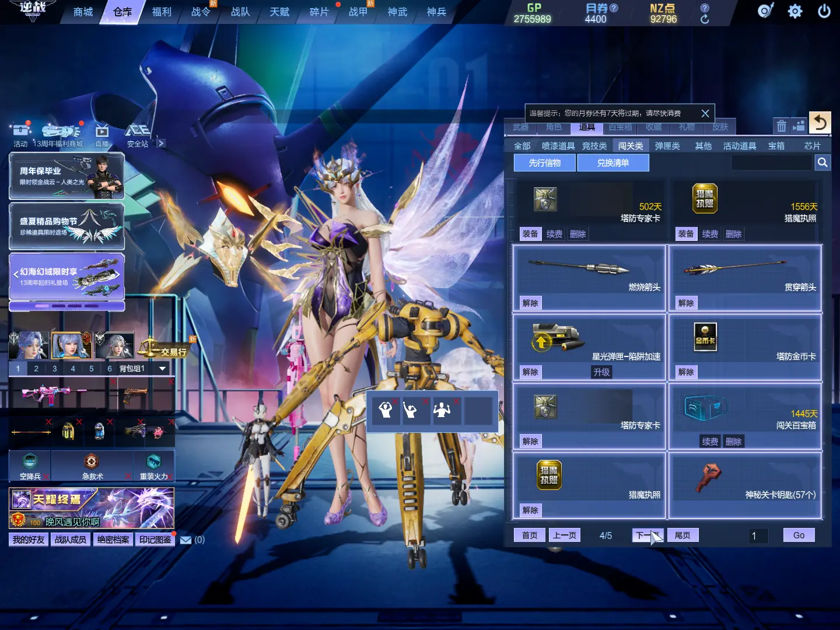This screenshot has width=840, height=630.
Task: Open the 战队 tab
Action: pos(240,12)
